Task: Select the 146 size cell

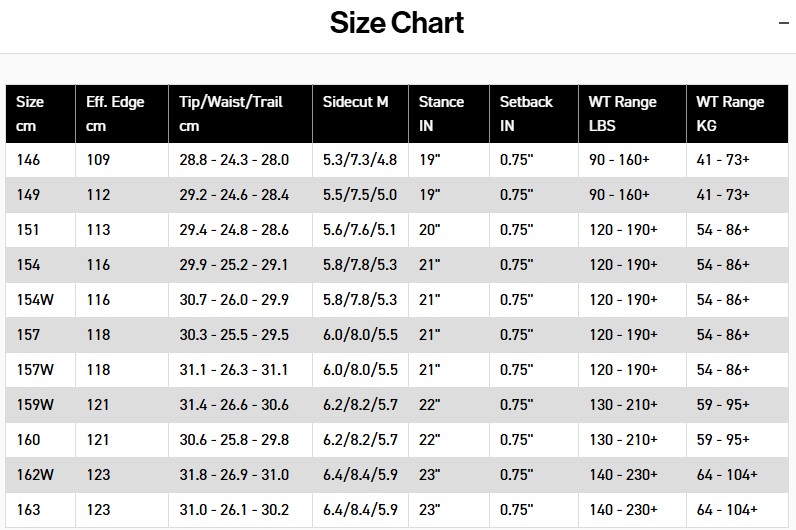Action: (29, 160)
